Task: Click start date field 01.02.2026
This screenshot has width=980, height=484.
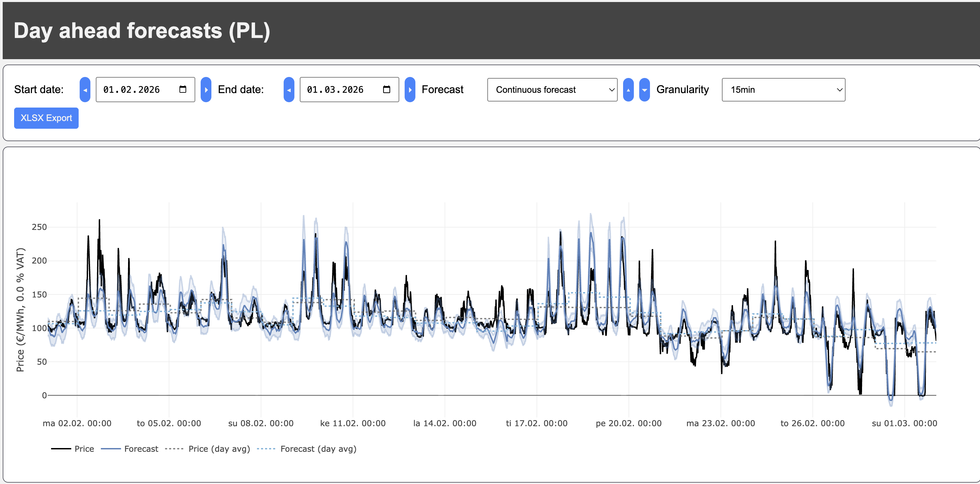Action: 132,90
